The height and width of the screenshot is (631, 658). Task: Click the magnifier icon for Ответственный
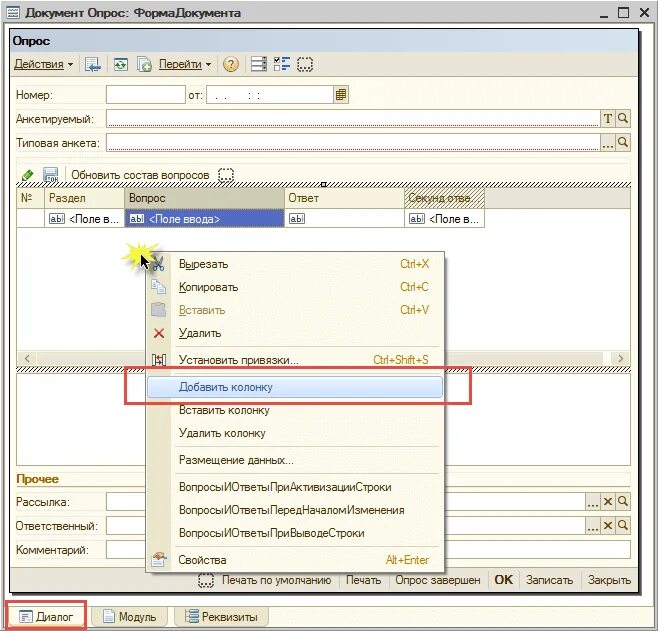623,525
